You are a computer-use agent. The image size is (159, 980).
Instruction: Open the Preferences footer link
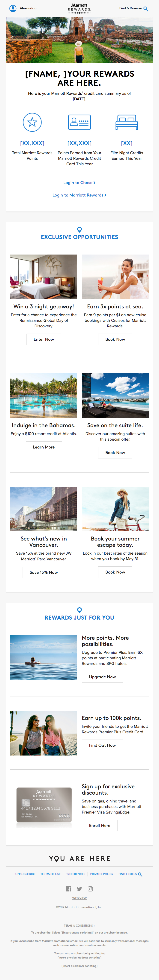(75, 874)
